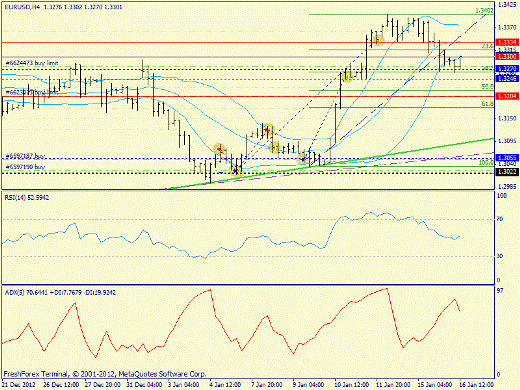Click the ADX scale value 97
The image size is (520, 390).
(500, 291)
